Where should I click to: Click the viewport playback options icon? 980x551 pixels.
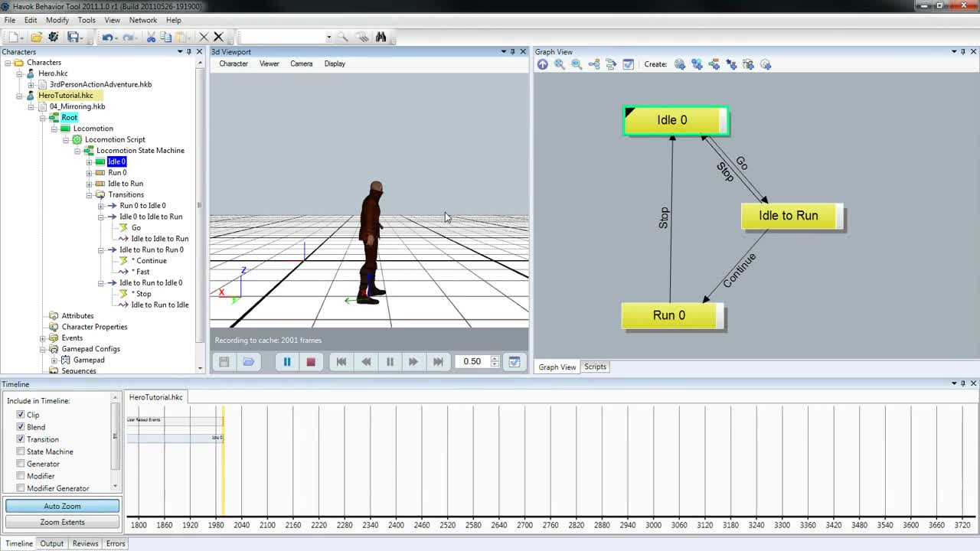pyautogui.click(x=514, y=362)
